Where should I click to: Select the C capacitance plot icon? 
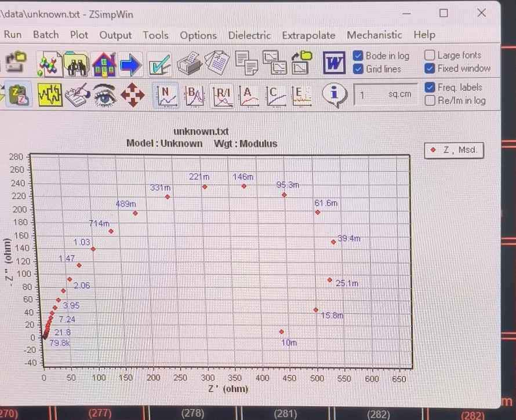click(275, 96)
